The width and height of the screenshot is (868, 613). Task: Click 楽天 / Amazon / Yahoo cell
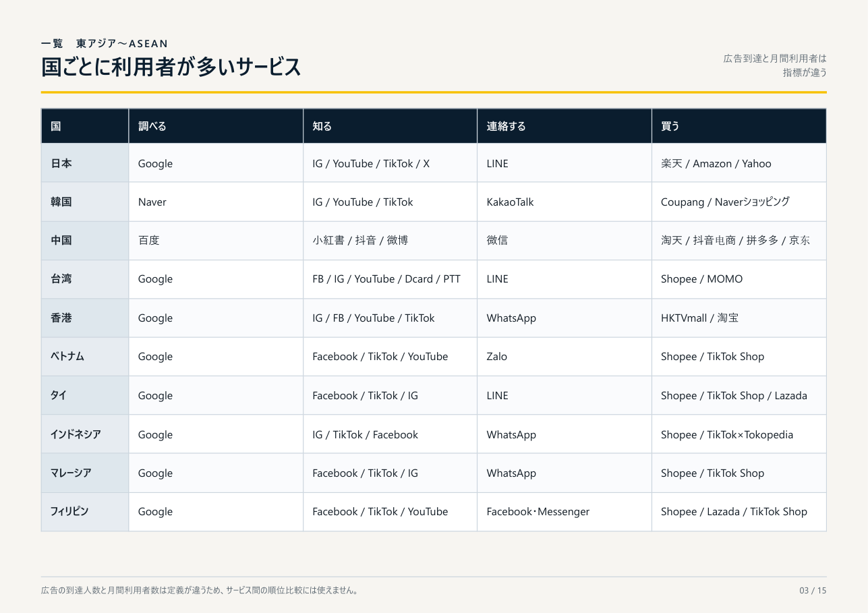739,163
